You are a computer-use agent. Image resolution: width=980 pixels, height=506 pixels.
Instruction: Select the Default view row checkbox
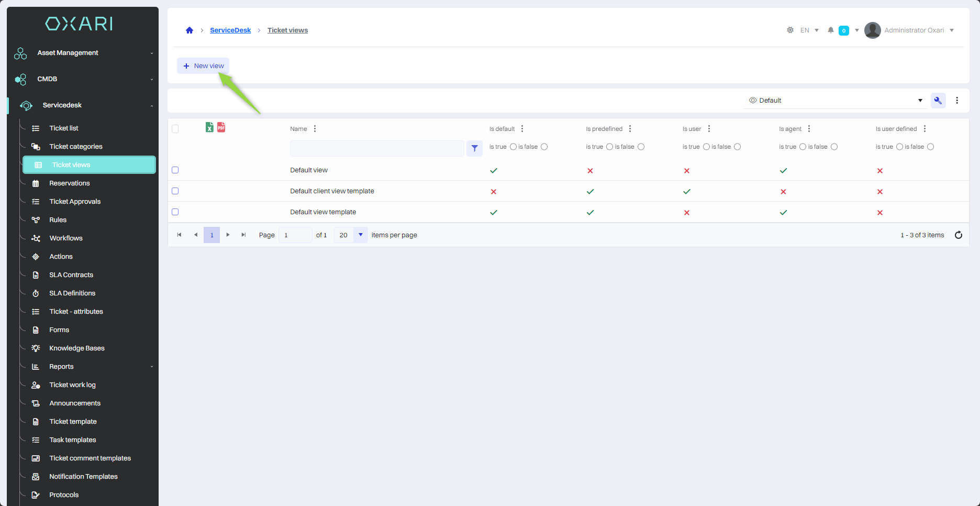tap(175, 170)
